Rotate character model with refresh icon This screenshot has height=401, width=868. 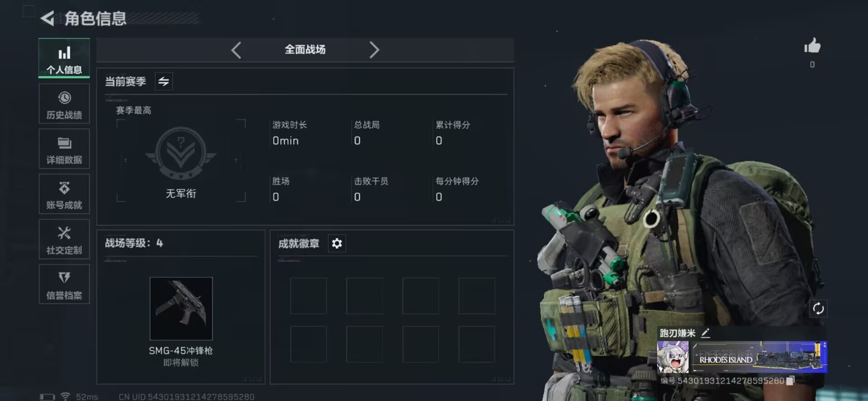(x=818, y=309)
